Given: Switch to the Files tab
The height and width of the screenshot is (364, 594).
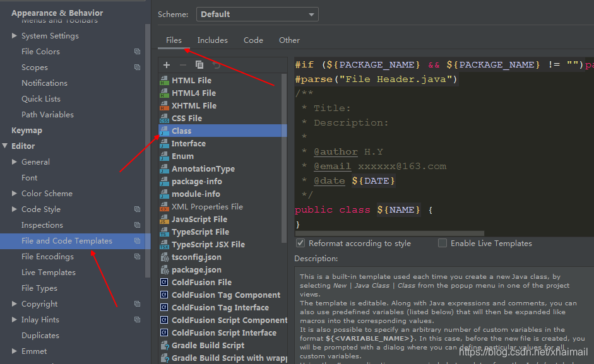Looking at the screenshot, I should coord(174,40).
